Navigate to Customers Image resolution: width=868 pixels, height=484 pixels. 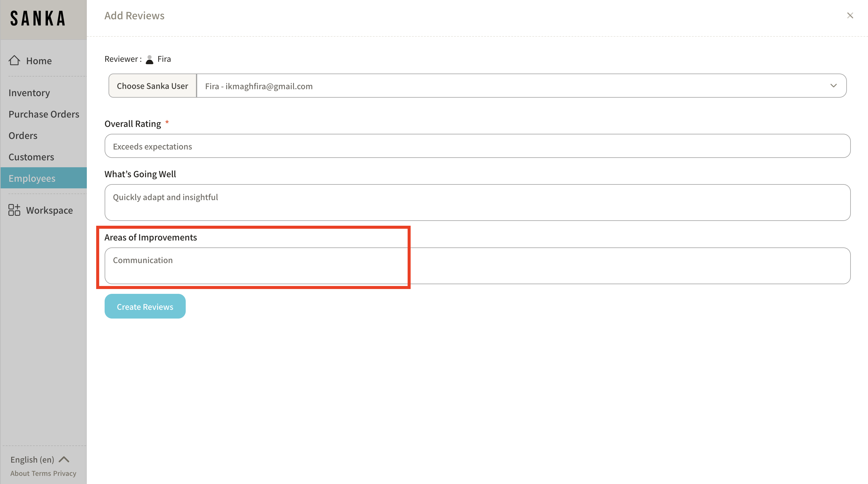(31, 157)
